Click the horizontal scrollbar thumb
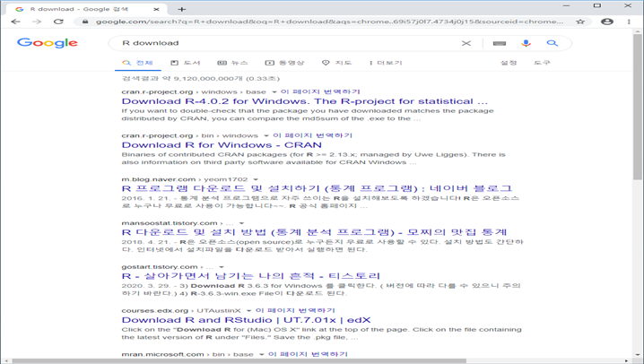 click(239, 360)
